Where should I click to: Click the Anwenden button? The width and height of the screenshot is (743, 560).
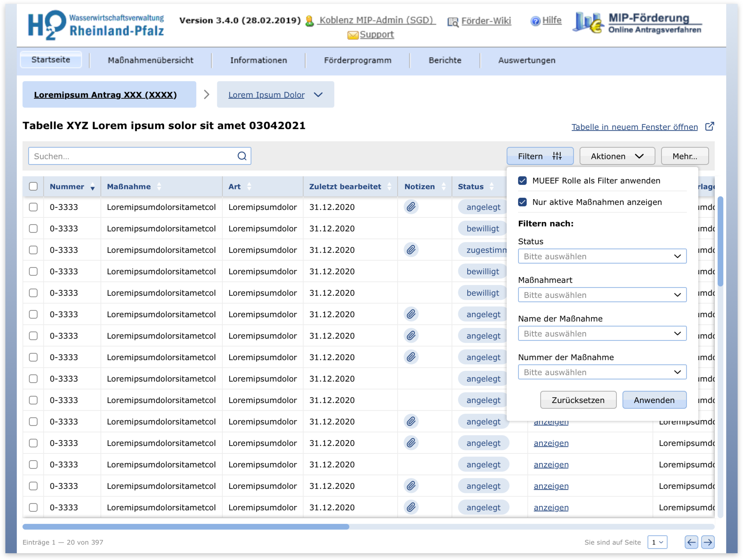(654, 400)
